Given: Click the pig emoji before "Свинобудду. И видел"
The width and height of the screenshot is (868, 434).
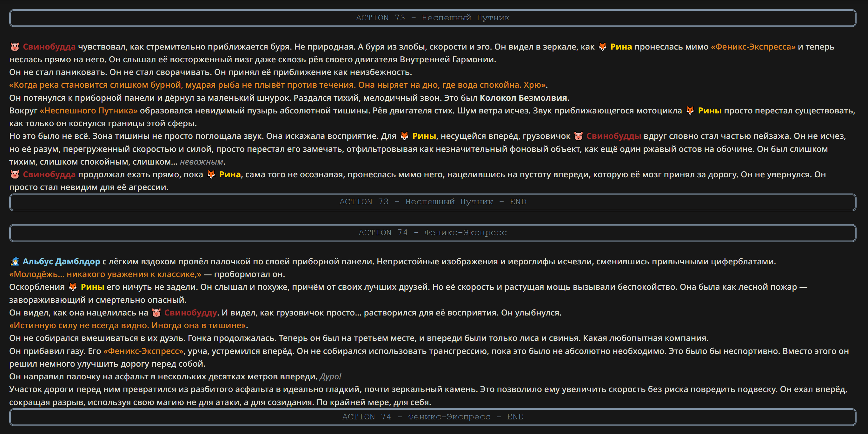Looking at the screenshot, I should [156, 313].
